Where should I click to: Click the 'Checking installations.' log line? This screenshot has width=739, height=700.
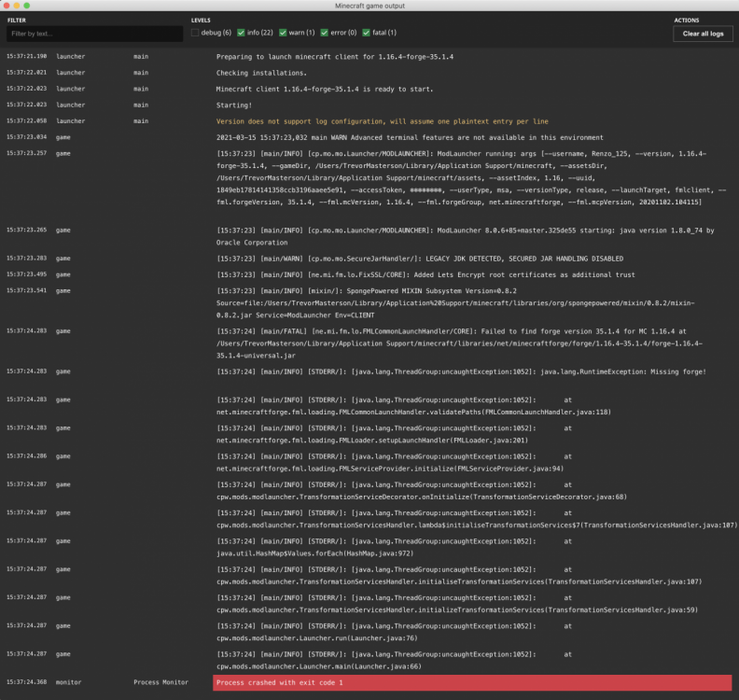tap(261, 73)
